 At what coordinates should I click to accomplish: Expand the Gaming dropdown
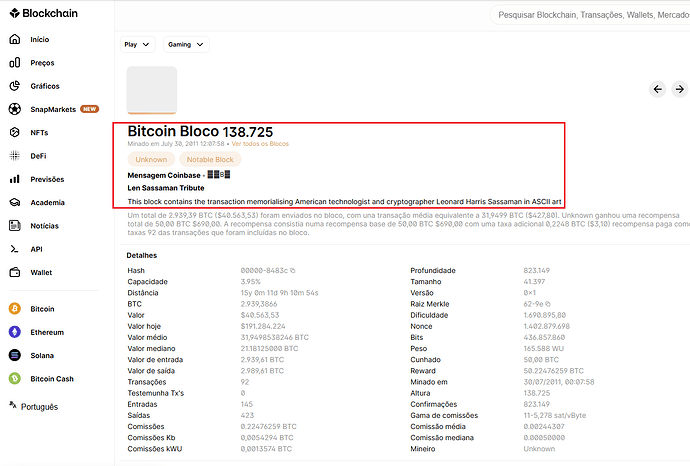point(186,44)
